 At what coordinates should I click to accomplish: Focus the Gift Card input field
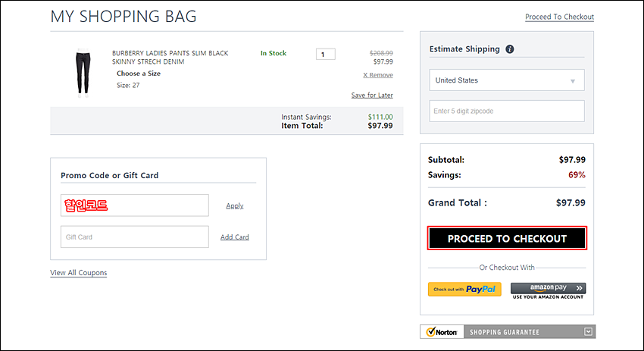click(x=135, y=237)
